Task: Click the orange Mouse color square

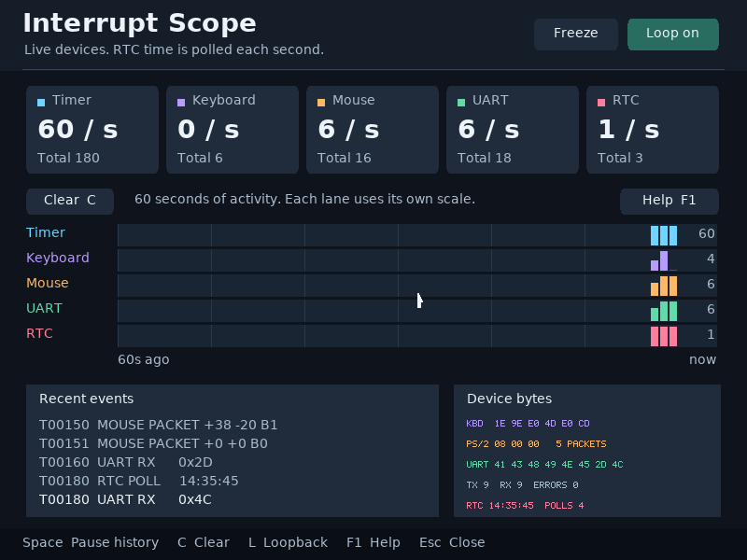Action: [x=321, y=103]
